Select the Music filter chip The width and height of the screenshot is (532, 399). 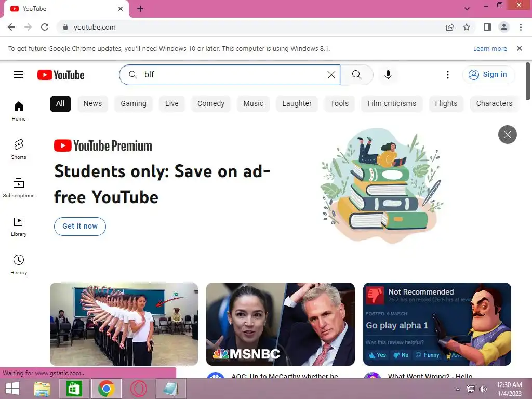tap(253, 103)
